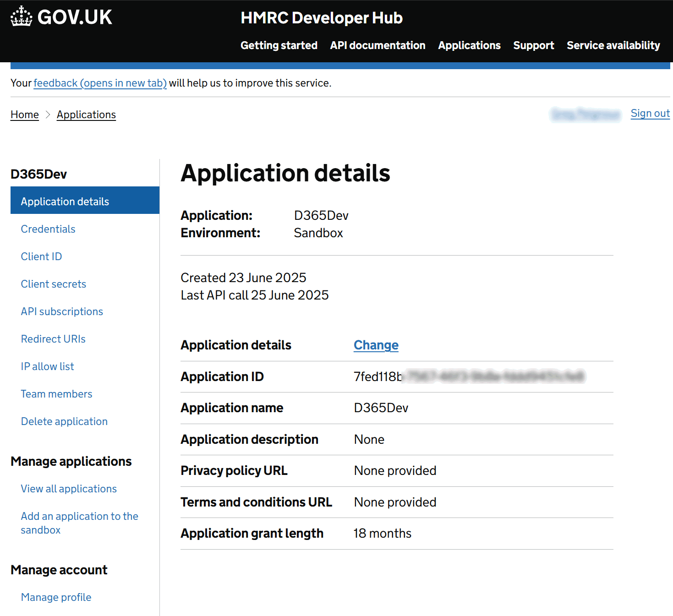View all applications link
Viewport: 673px width, 616px height.
click(69, 489)
